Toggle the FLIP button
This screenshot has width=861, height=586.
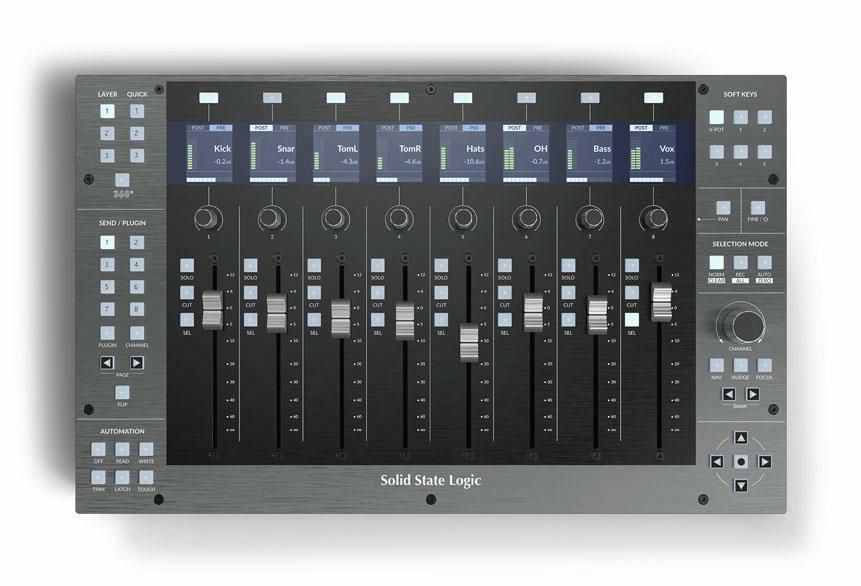pyautogui.click(x=122, y=392)
